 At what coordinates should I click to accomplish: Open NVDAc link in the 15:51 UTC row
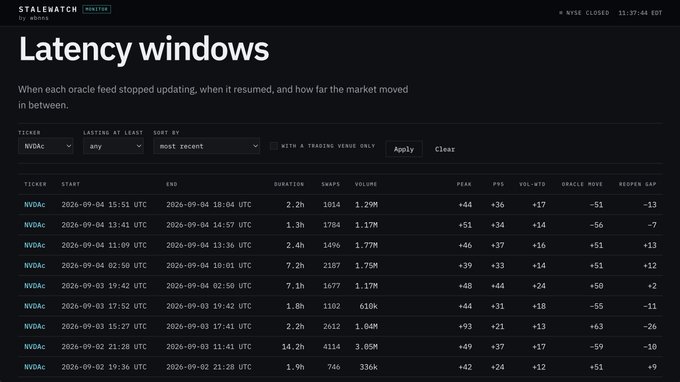pyautogui.click(x=35, y=205)
